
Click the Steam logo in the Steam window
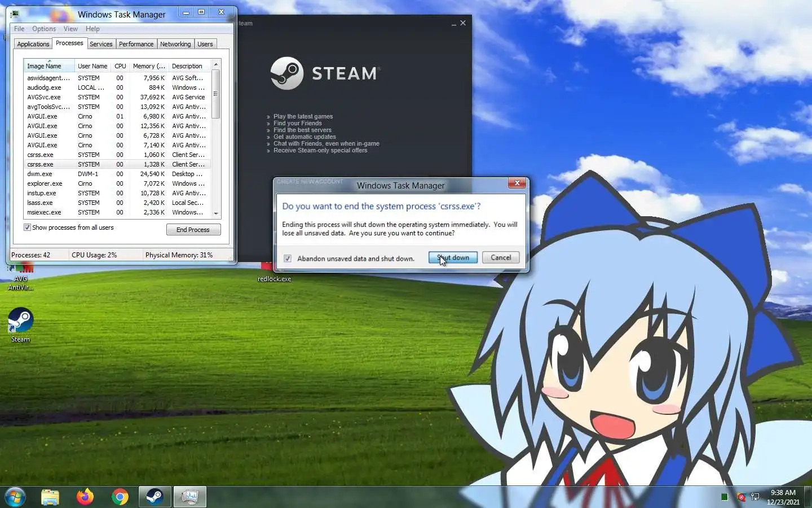(325, 73)
